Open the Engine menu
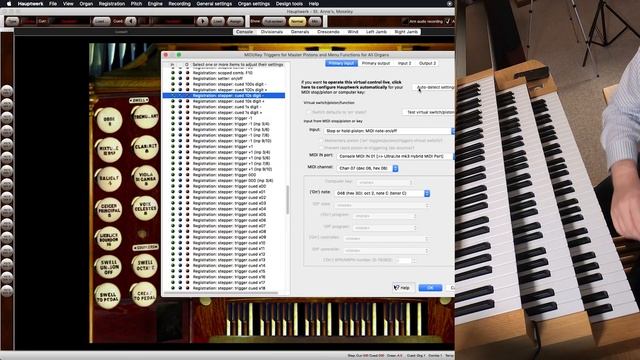Image resolution: width=640 pixels, height=360 pixels. [155, 4]
